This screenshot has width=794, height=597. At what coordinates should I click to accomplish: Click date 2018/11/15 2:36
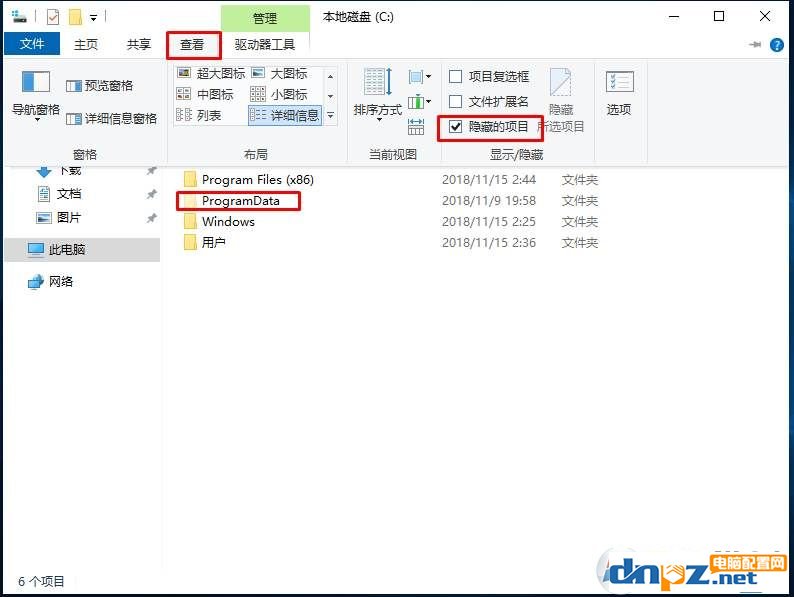pyautogui.click(x=489, y=243)
